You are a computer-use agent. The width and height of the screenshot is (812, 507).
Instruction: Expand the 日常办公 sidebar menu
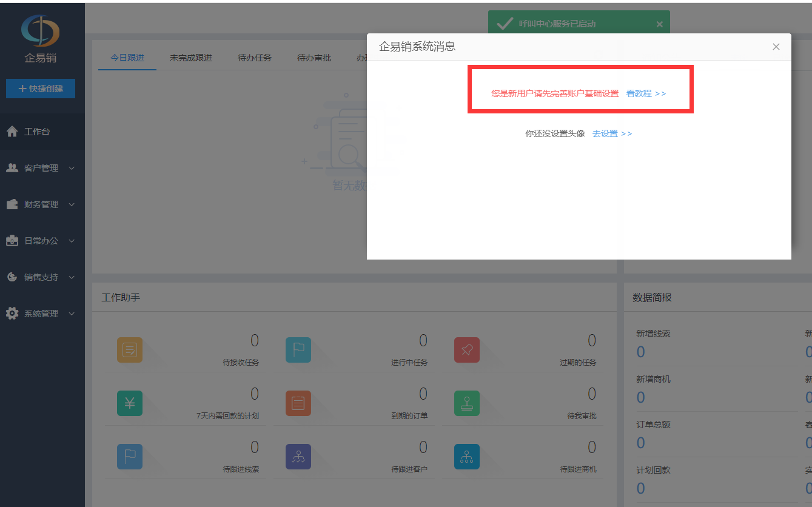tap(41, 241)
